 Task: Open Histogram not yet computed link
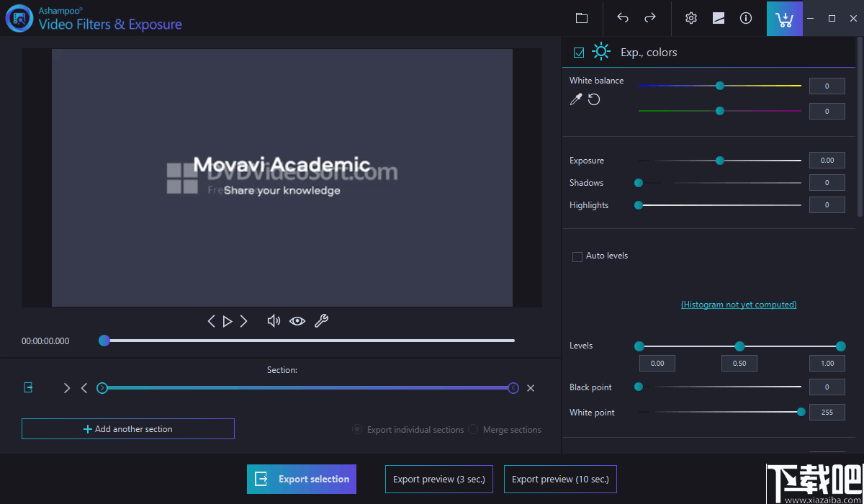[739, 305]
